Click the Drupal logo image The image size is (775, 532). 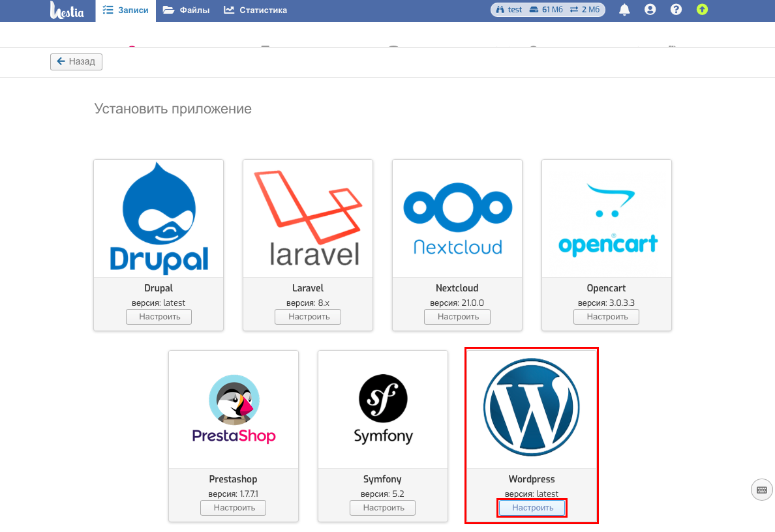coord(159,218)
